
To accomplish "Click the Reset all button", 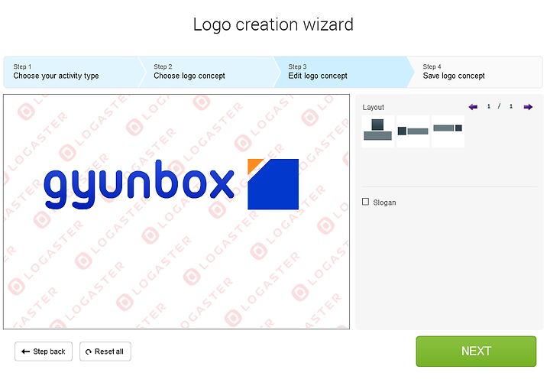I will 105,352.
